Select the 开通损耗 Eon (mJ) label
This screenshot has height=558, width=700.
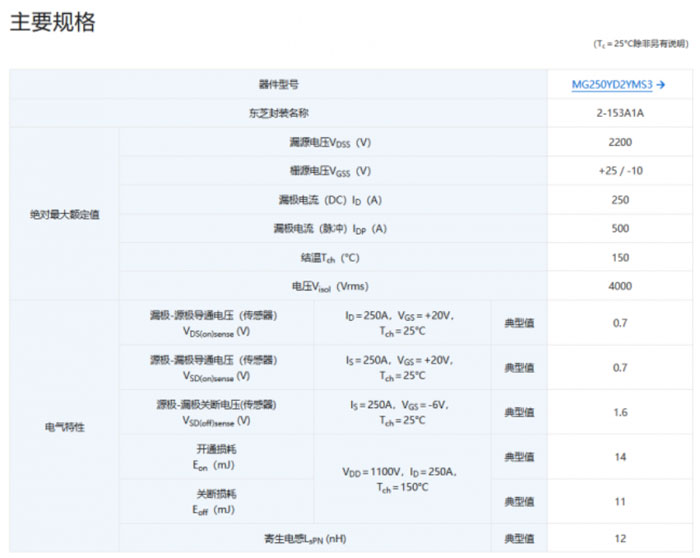pos(216,456)
